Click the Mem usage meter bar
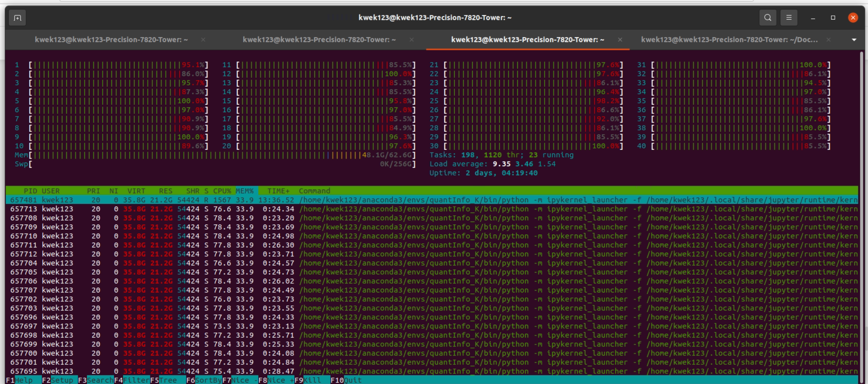868x384 pixels. tap(215, 155)
